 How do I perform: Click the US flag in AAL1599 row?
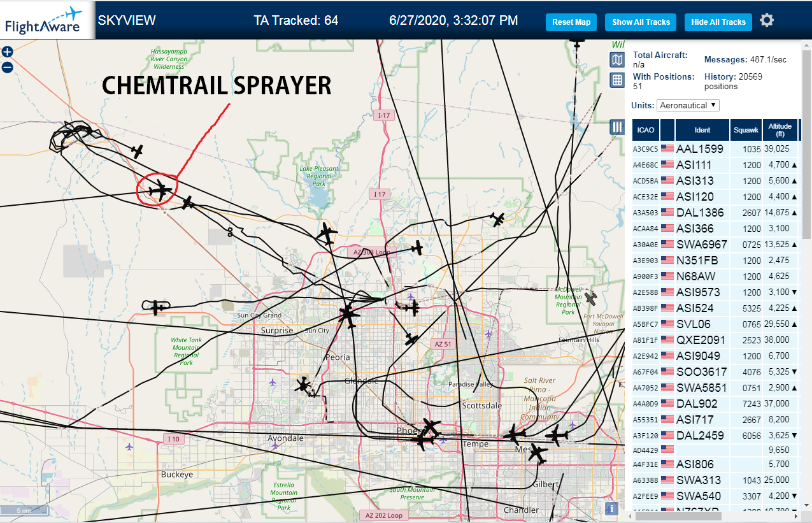coord(667,148)
